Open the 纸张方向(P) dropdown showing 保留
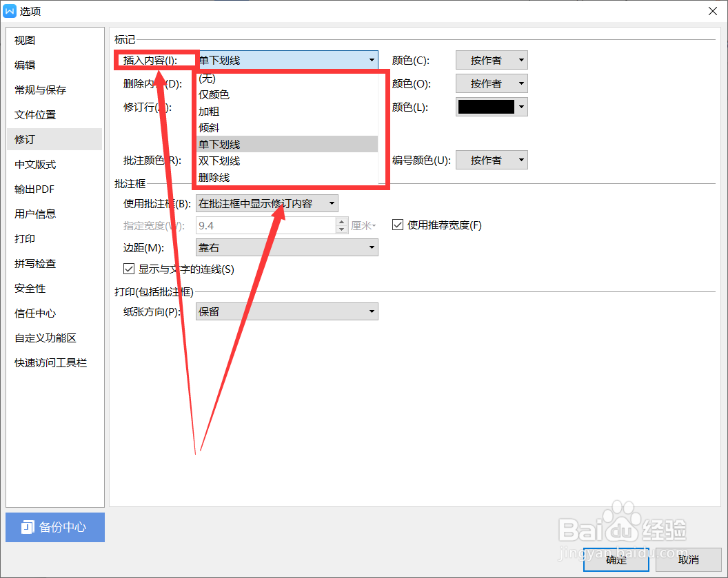This screenshot has height=578, width=728. [287, 311]
